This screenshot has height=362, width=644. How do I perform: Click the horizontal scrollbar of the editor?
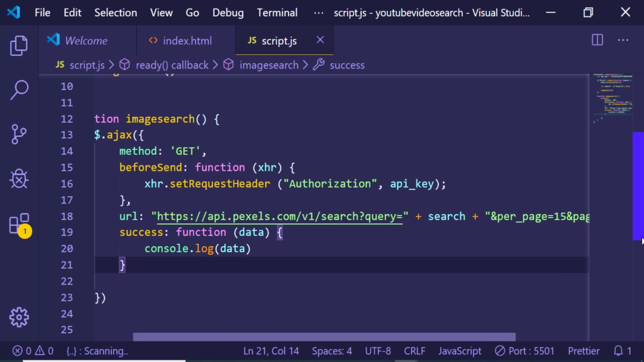[x=324, y=337]
